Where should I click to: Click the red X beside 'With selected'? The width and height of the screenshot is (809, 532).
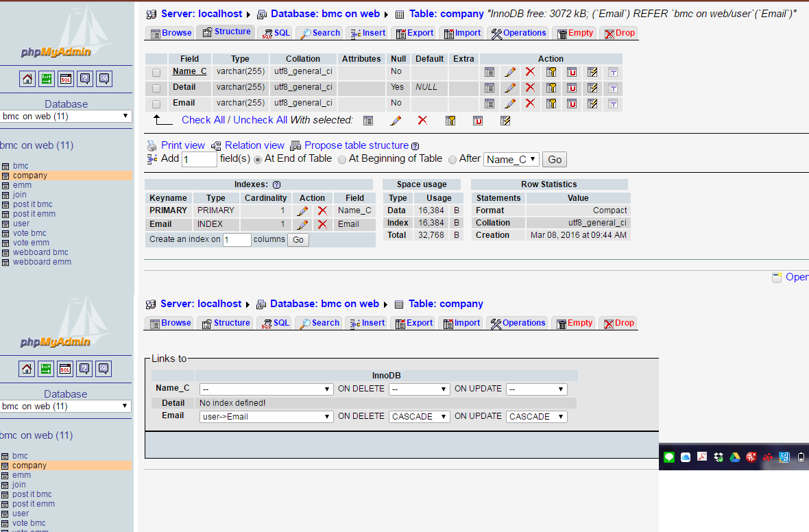coord(422,121)
